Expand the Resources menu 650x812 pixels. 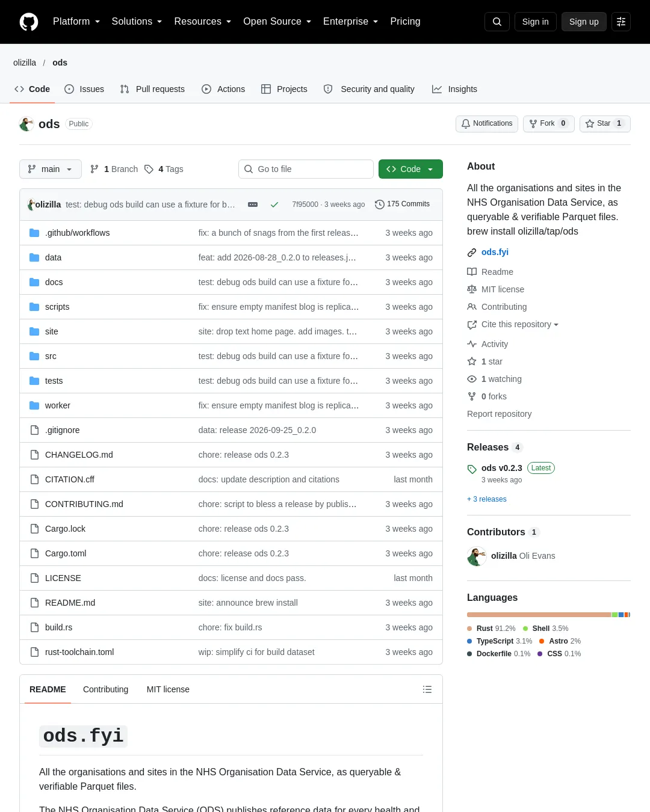point(202,22)
